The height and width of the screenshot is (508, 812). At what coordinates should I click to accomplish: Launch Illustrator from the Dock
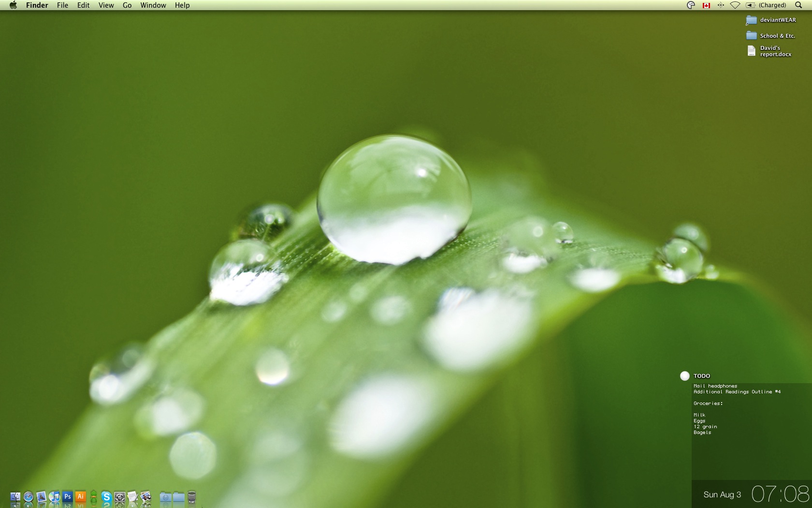81,497
